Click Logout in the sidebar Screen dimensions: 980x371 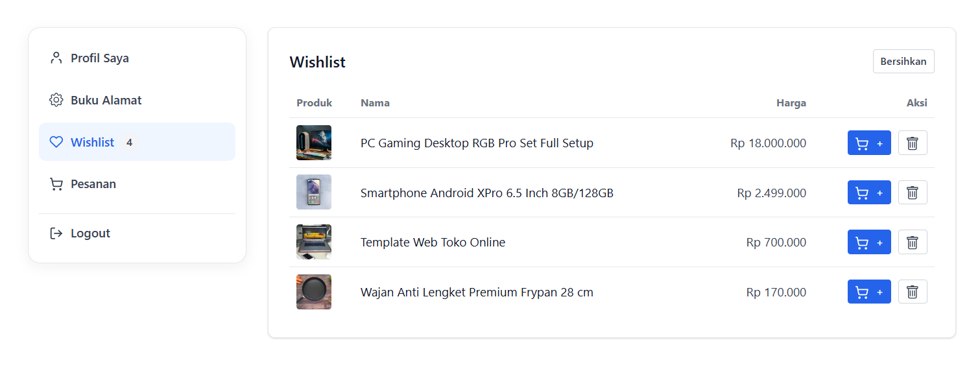137,233
